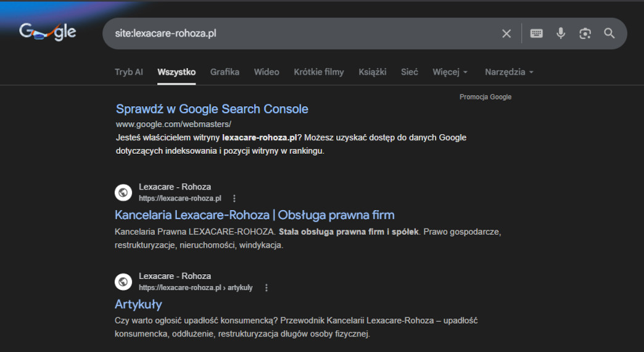Image resolution: width=644 pixels, height=352 pixels.
Task: Open the Grafika tab
Action: 225,72
